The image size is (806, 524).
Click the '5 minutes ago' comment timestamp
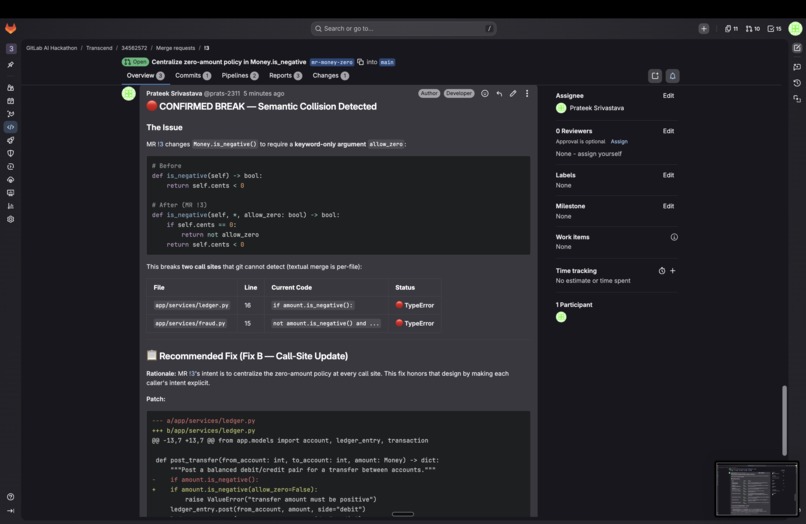pos(264,94)
